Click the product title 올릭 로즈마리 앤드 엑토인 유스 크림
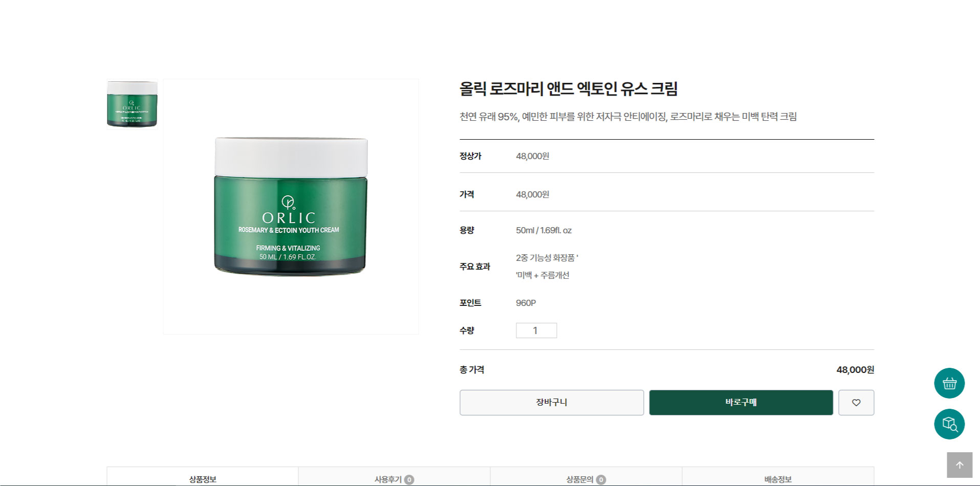Viewport: 980px width, 486px height. (569, 89)
